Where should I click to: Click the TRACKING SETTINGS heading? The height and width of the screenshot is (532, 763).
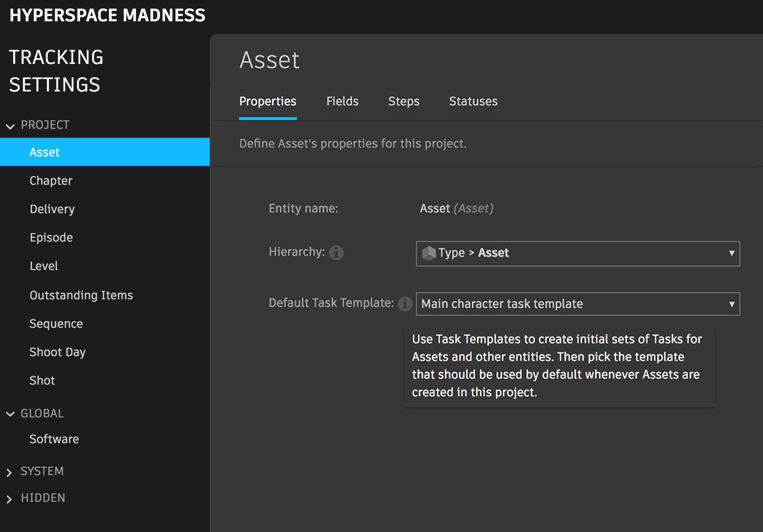tap(56, 71)
